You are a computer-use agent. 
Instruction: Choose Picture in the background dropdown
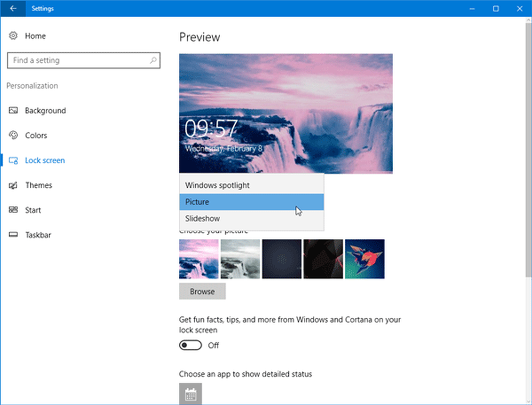(x=252, y=202)
